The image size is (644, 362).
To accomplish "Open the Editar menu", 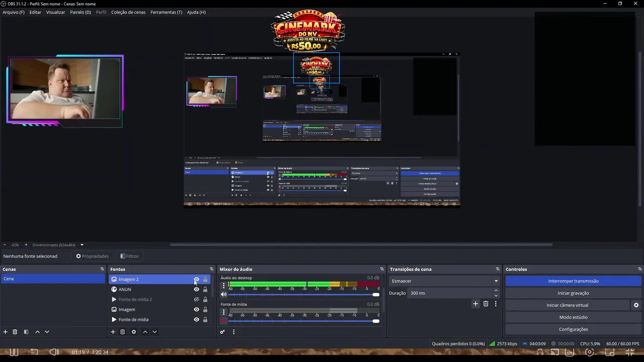I will coord(35,12).
